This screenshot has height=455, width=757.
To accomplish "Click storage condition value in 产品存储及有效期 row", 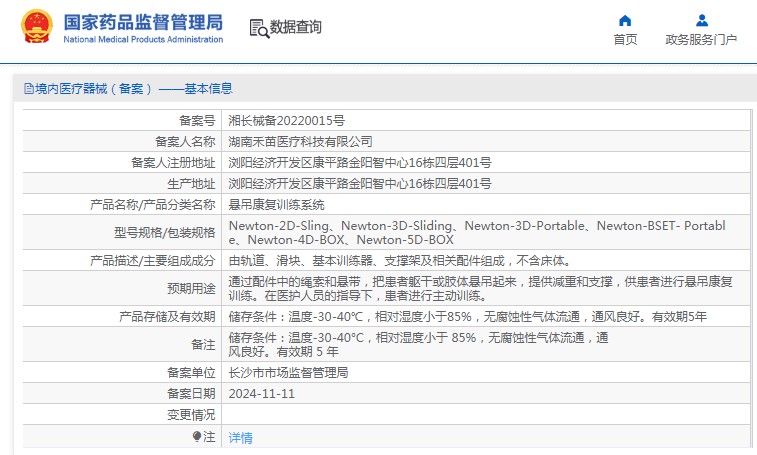I will [x=467, y=317].
